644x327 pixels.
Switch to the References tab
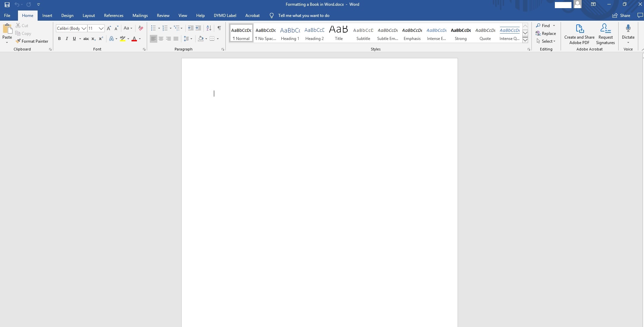pos(114,16)
